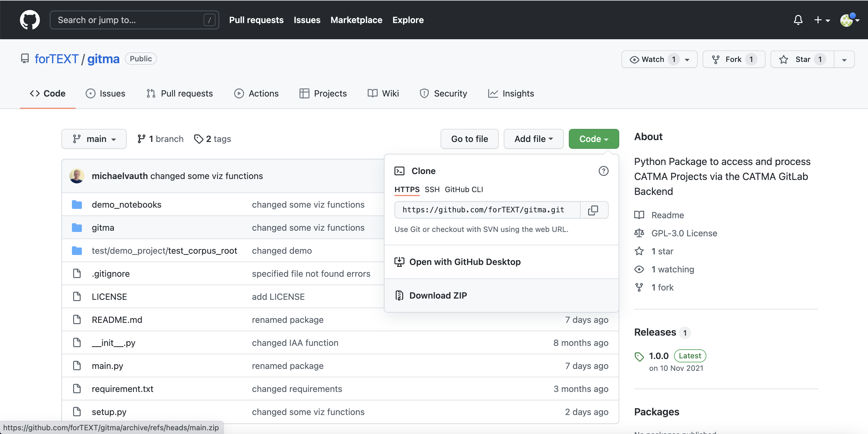Image resolution: width=868 pixels, height=434 pixels.
Task: Open the .gitignore file
Action: [111, 274]
